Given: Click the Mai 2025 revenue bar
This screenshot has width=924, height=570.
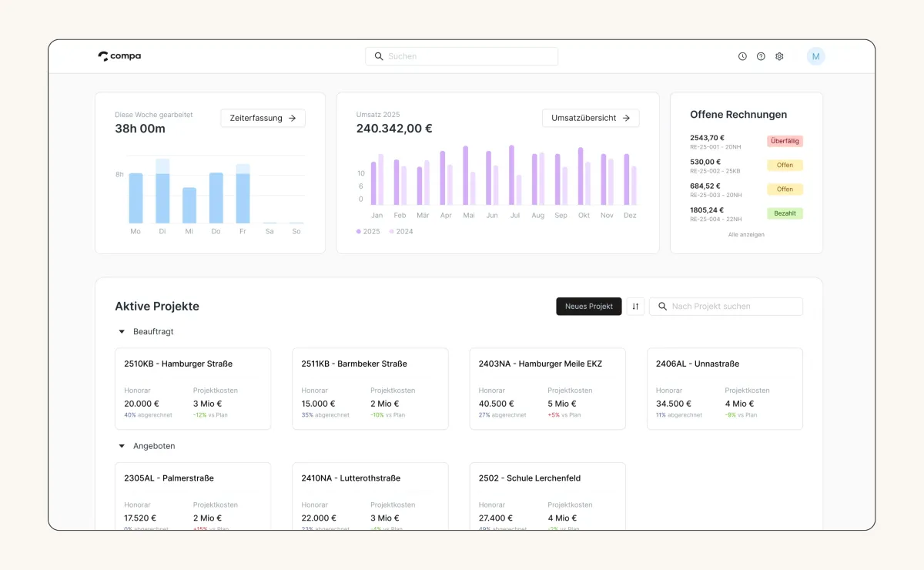Looking at the screenshot, I should tap(465, 175).
